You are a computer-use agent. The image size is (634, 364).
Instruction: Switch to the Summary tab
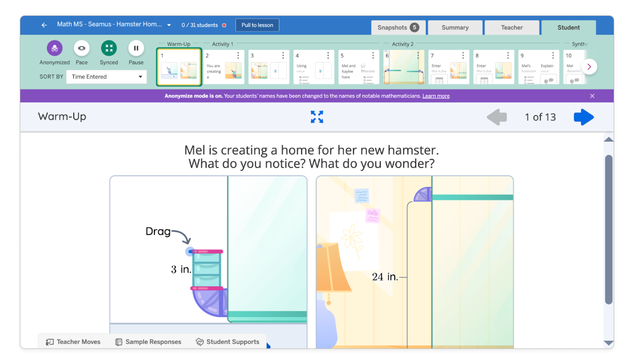pyautogui.click(x=455, y=27)
